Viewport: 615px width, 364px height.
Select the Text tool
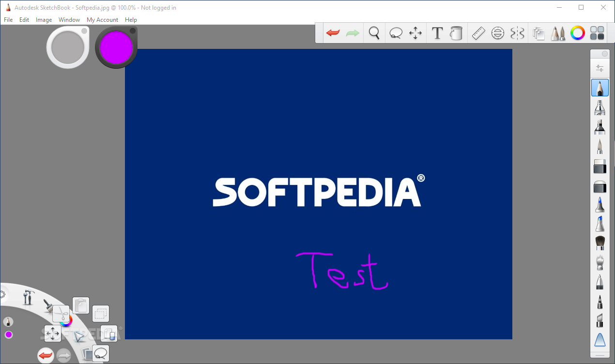[437, 33]
